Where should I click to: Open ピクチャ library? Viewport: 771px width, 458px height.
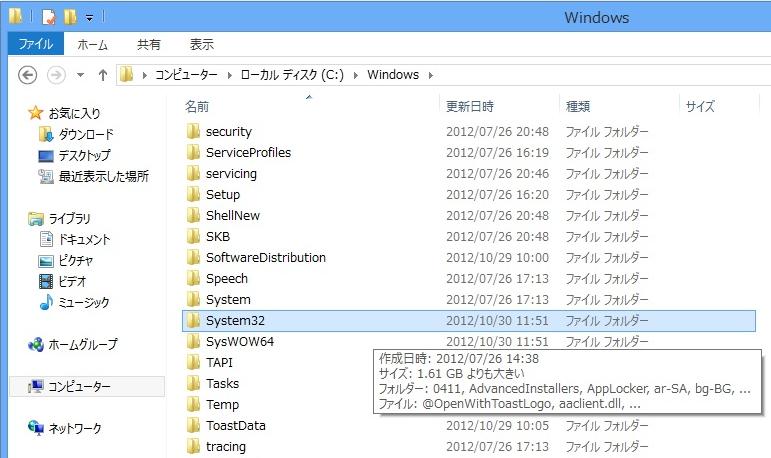pos(75,260)
